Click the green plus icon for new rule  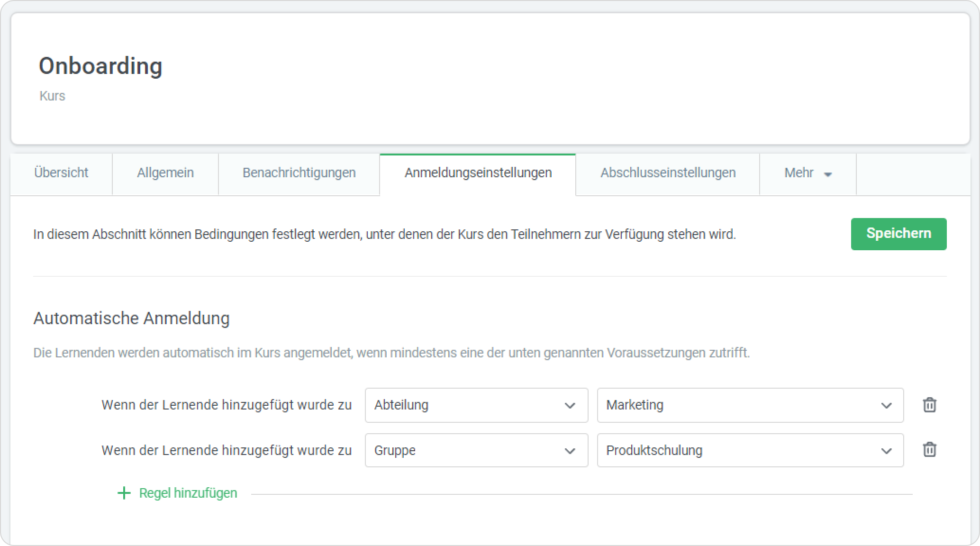(x=124, y=493)
